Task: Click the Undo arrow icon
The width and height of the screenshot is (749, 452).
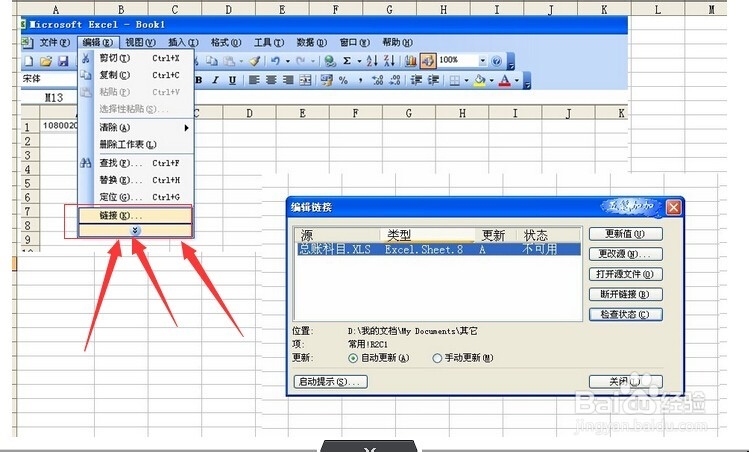Action: 275,61
